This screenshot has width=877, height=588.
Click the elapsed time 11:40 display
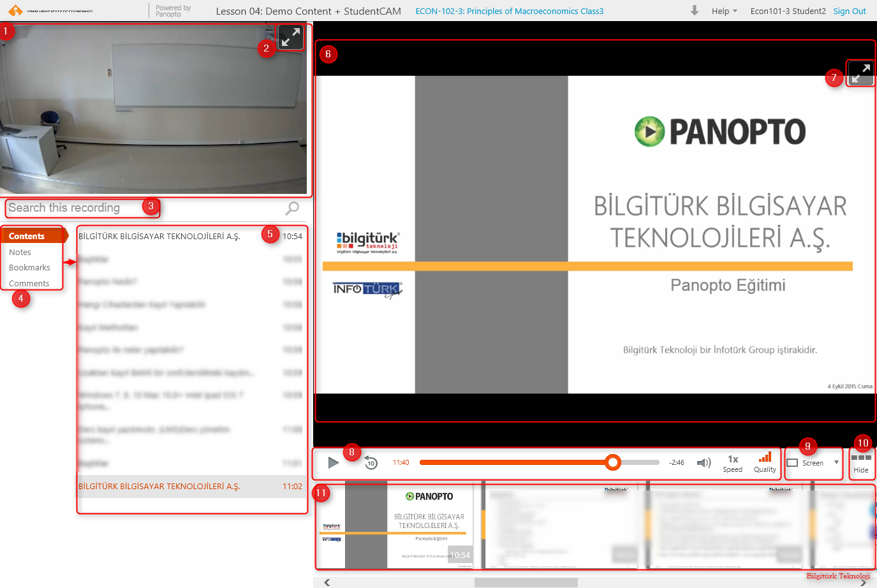pos(401,462)
